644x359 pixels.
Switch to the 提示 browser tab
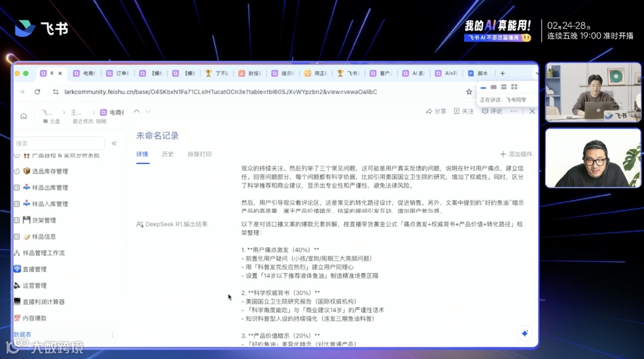(x=283, y=73)
